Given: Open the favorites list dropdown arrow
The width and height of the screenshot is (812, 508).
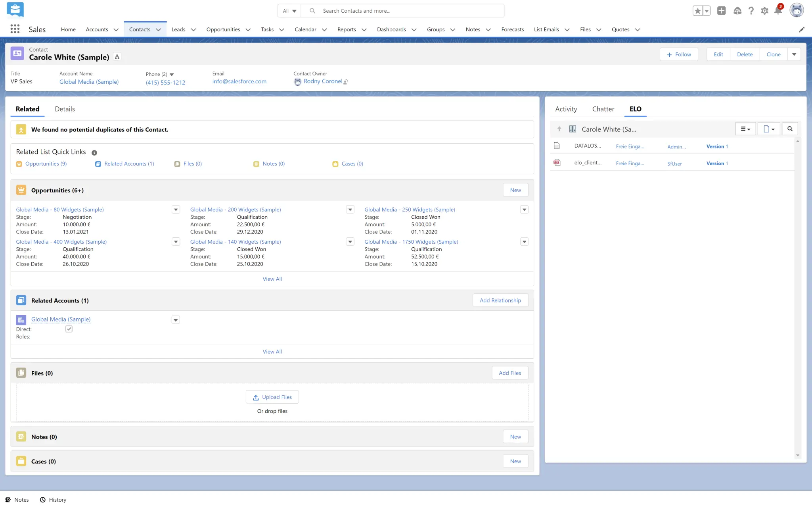Looking at the screenshot, I should pos(707,11).
